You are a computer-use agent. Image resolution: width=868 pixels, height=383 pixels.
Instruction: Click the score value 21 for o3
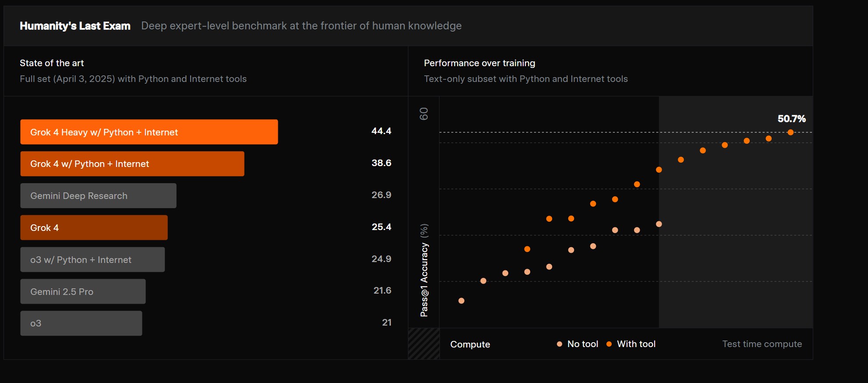386,323
